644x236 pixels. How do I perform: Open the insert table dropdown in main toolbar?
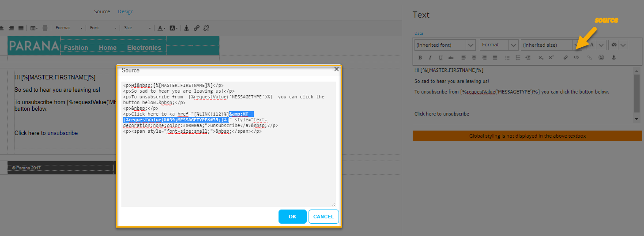35,28
